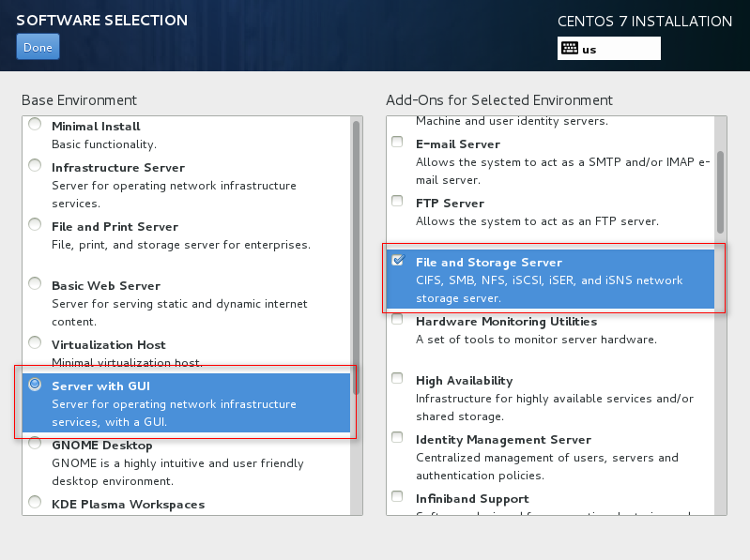Enable Identity Management Server checkbox
Viewport: 750px width, 560px height.
click(397, 437)
